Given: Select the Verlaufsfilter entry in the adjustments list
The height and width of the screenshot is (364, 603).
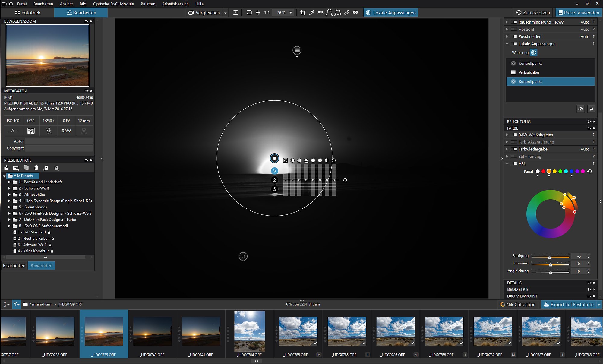Looking at the screenshot, I should coord(551,72).
